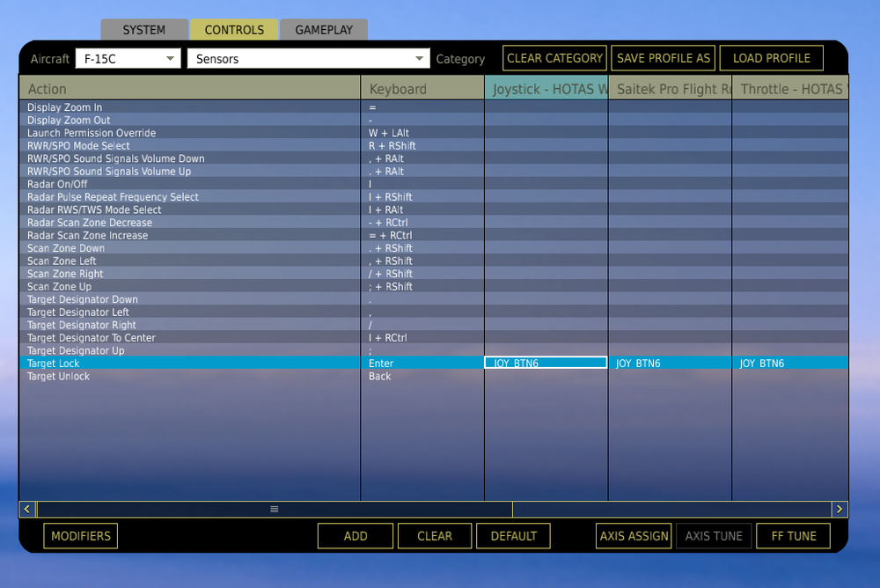Click Saitek Pro Flight JOY_BTN6 cell

670,364
